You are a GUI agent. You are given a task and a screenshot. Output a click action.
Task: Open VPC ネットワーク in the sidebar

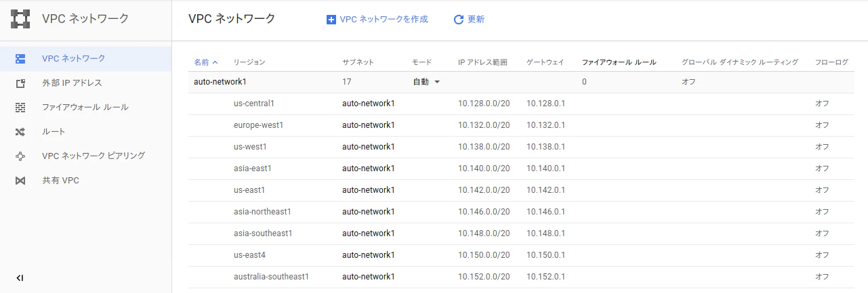click(85, 59)
